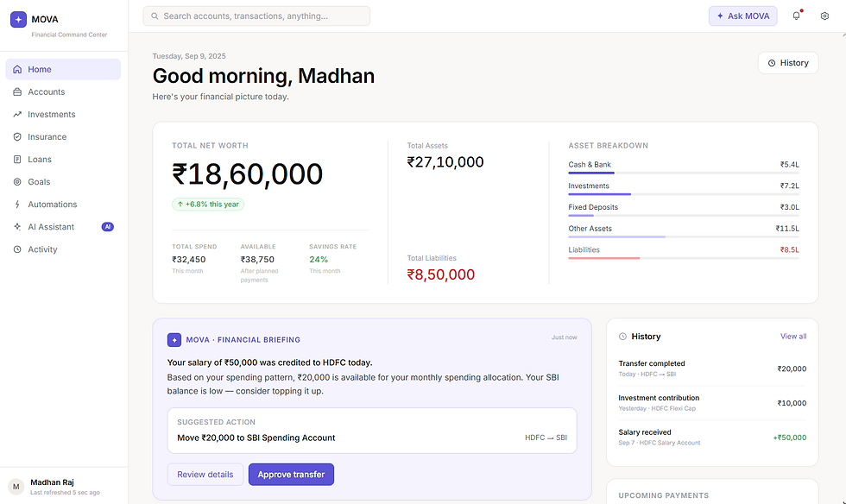The width and height of the screenshot is (846, 504).
Task: Click the MOVA logo icon
Action: tap(18, 20)
